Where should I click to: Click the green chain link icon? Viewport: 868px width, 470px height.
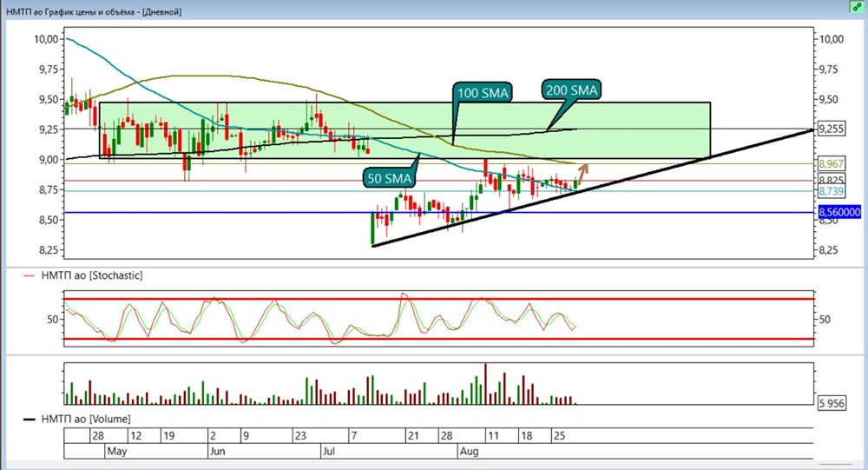[x=858, y=7]
